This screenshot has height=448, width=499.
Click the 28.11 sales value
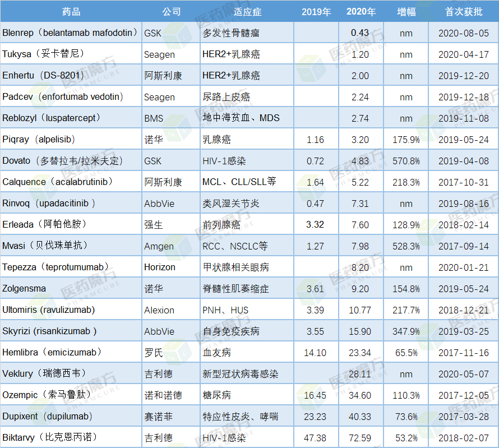coord(361,373)
